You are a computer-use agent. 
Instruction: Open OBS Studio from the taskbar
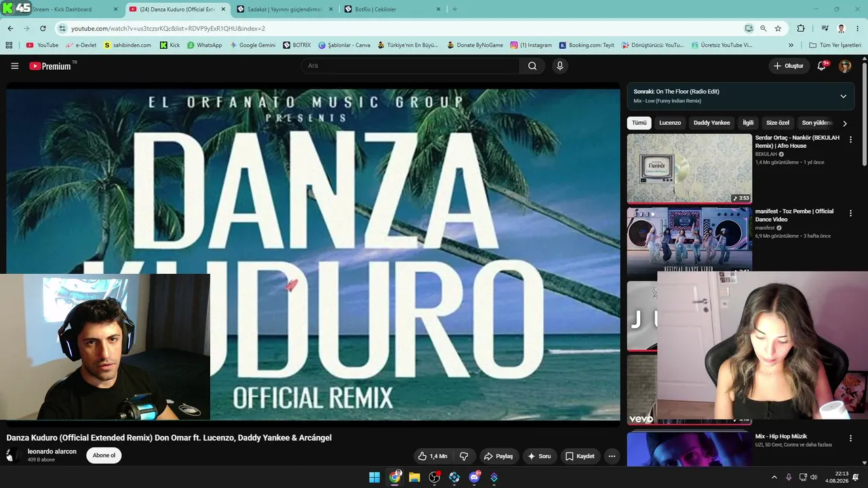tap(435, 477)
